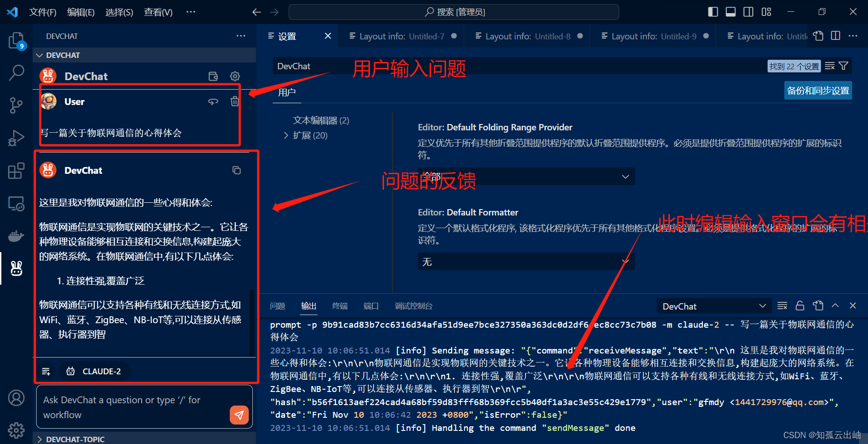
Task: Open the output log in editor
Action: [x=818, y=306]
